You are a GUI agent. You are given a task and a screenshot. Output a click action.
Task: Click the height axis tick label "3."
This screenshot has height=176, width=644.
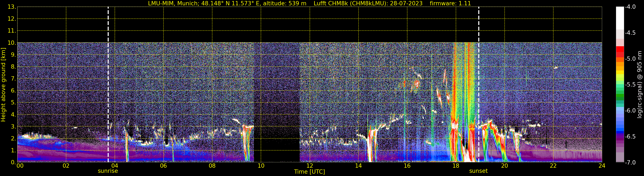click(x=13, y=126)
